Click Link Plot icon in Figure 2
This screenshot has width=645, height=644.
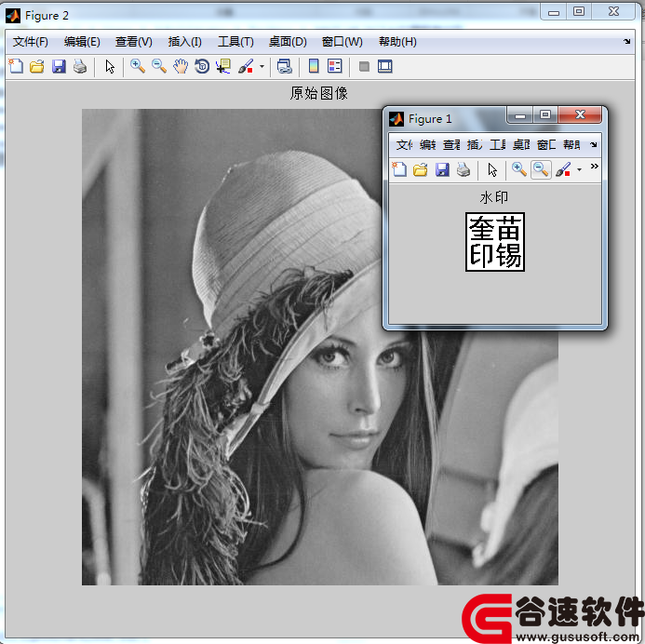pos(285,66)
